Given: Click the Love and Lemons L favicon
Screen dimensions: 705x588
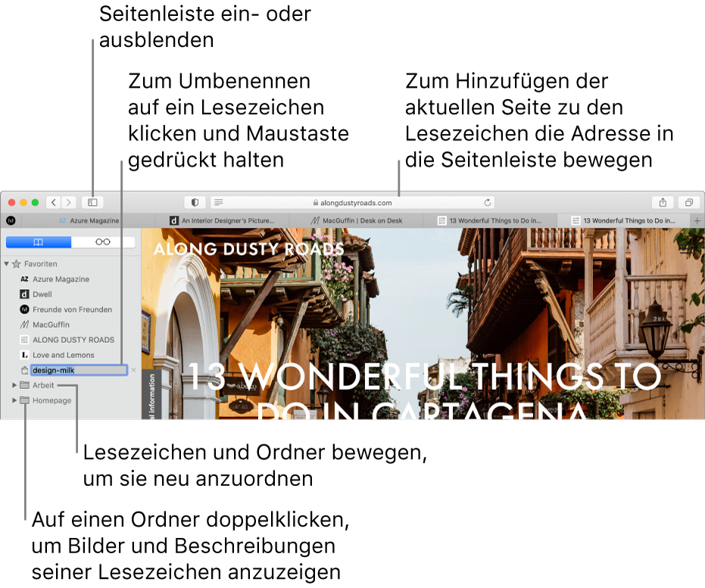Looking at the screenshot, I should 25,355.
